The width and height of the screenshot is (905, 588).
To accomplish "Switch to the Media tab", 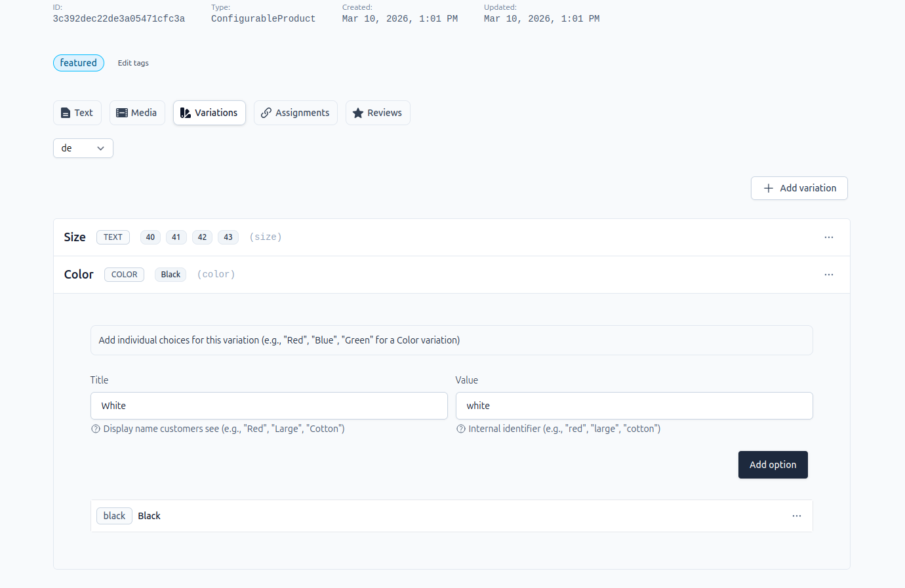I will (x=137, y=113).
